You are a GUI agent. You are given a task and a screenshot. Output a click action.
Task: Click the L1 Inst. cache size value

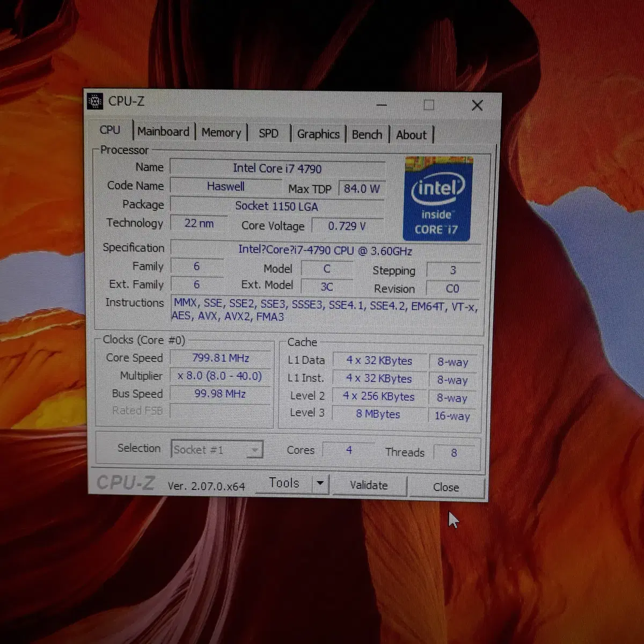pyautogui.click(x=379, y=378)
